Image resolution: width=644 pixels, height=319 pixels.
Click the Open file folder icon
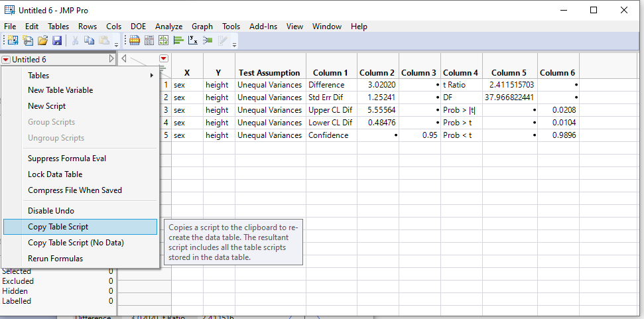pos(42,40)
